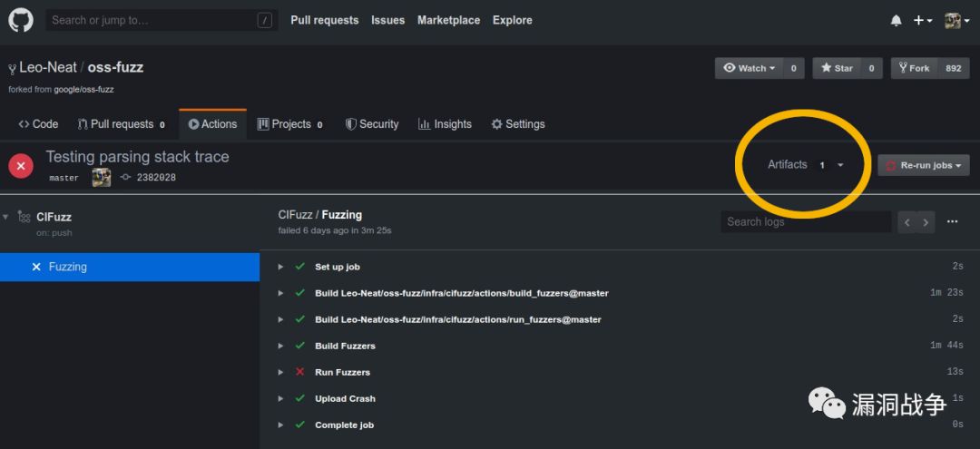Select the Fuzzing job in sidebar
Screen dimensions: 980x449
(x=130, y=267)
